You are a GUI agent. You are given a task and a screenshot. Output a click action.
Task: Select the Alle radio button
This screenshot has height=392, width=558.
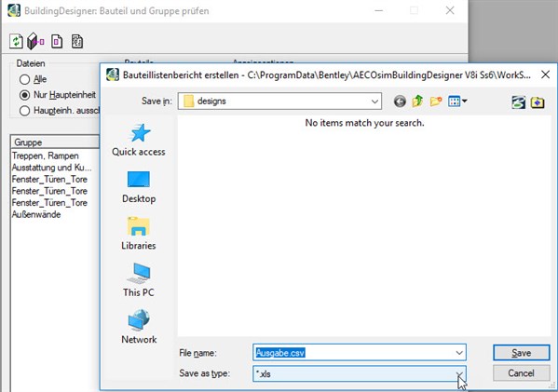(24, 79)
